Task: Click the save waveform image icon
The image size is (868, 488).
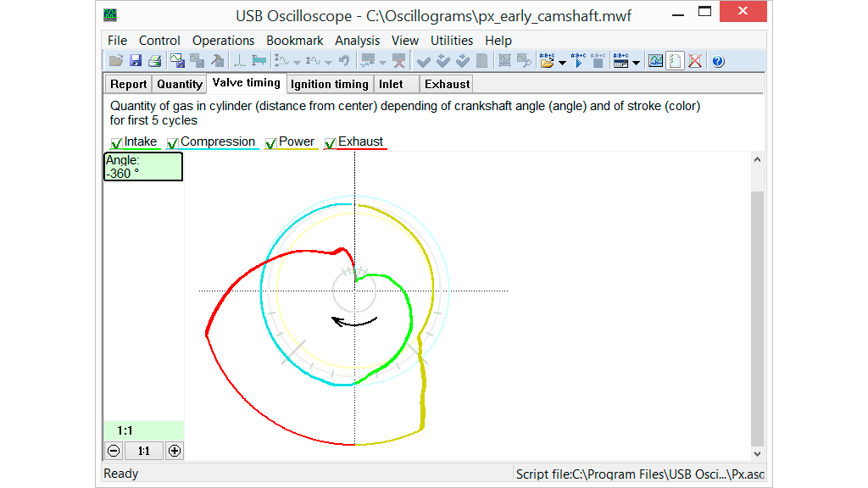Action: pos(177,61)
